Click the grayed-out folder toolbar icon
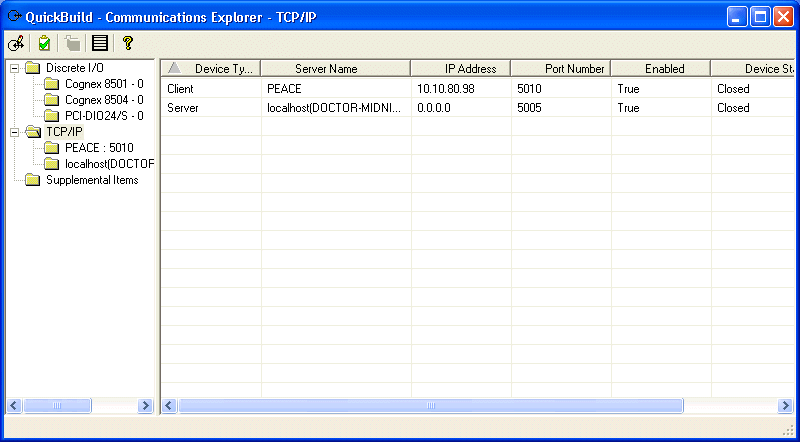Image resolution: width=800 pixels, height=442 pixels. pyautogui.click(x=72, y=43)
